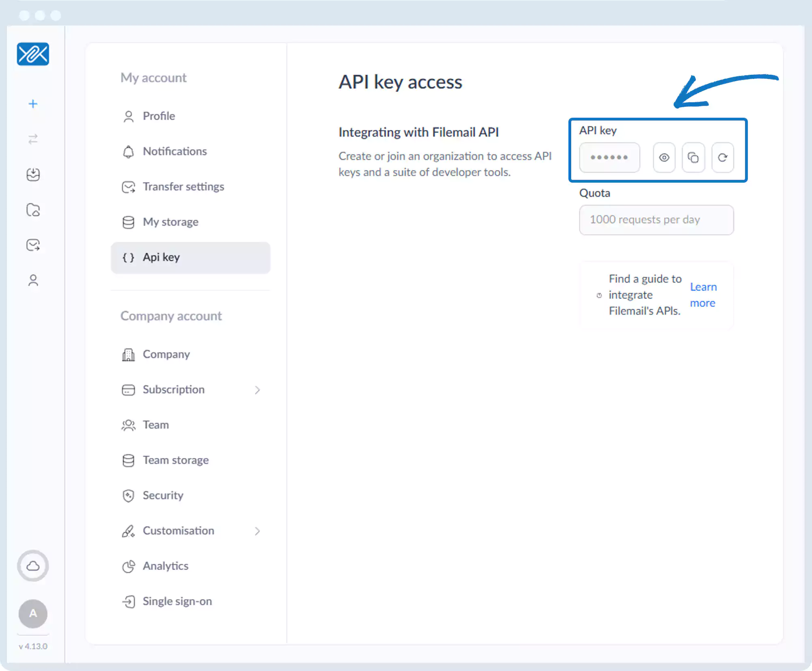Open the Security page
Image resolution: width=812 pixels, height=671 pixels.
click(163, 496)
